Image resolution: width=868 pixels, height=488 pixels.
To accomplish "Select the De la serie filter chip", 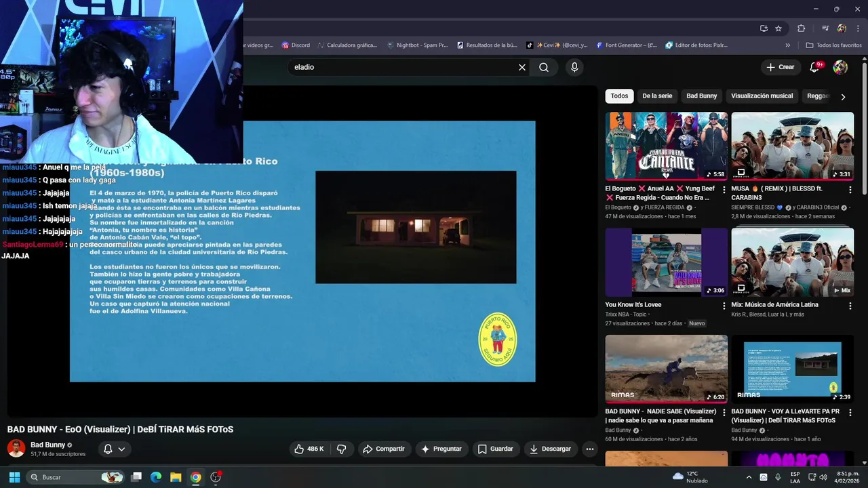I will tap(657, 96).
